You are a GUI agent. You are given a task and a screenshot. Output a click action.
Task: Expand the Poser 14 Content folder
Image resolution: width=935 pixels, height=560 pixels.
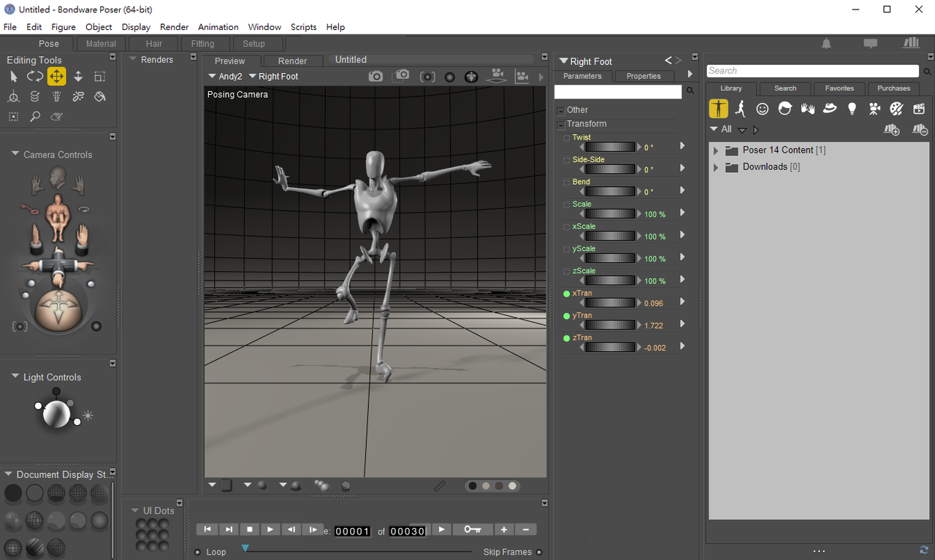tap(716, 150)
